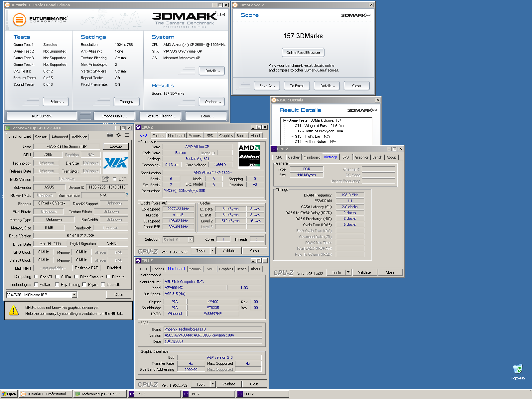The image size is (532, 399).
Task: Toggle the Vulkan checkbox
Action: coord(36,285)
